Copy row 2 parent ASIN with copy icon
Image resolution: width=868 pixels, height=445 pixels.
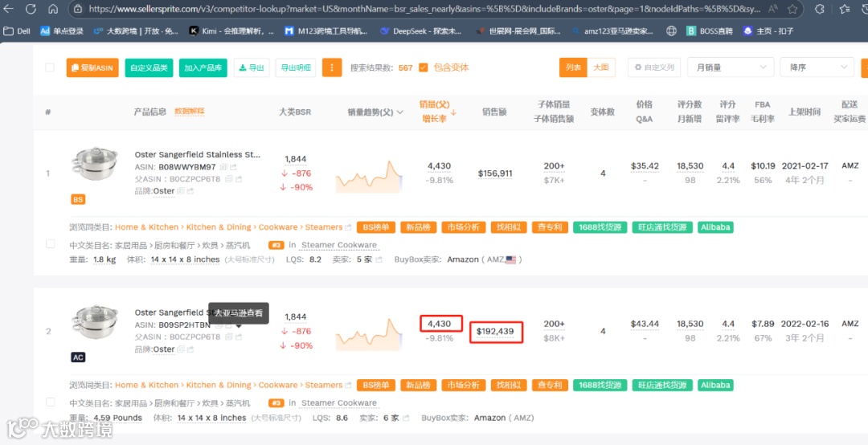coord(228,337)
